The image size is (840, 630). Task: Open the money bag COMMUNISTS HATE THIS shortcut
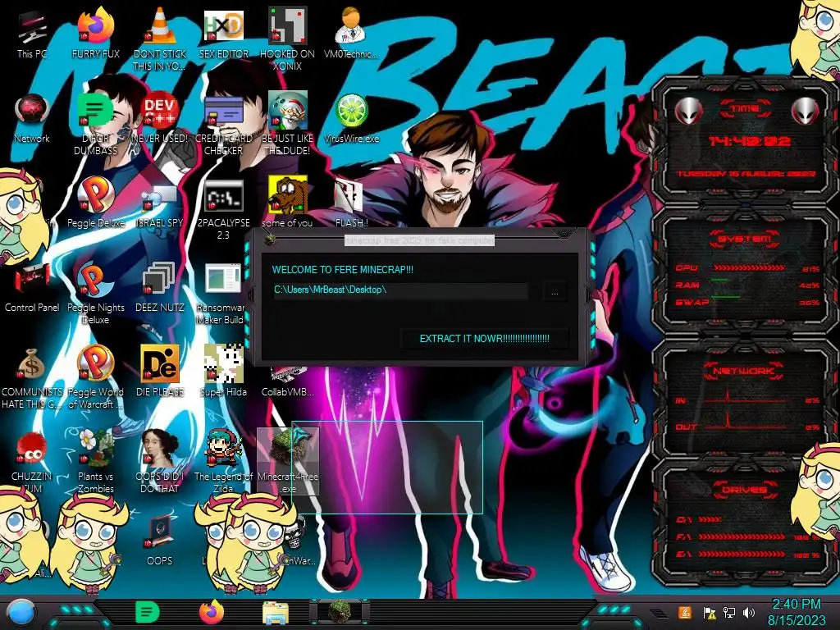[x=32, y=378]
